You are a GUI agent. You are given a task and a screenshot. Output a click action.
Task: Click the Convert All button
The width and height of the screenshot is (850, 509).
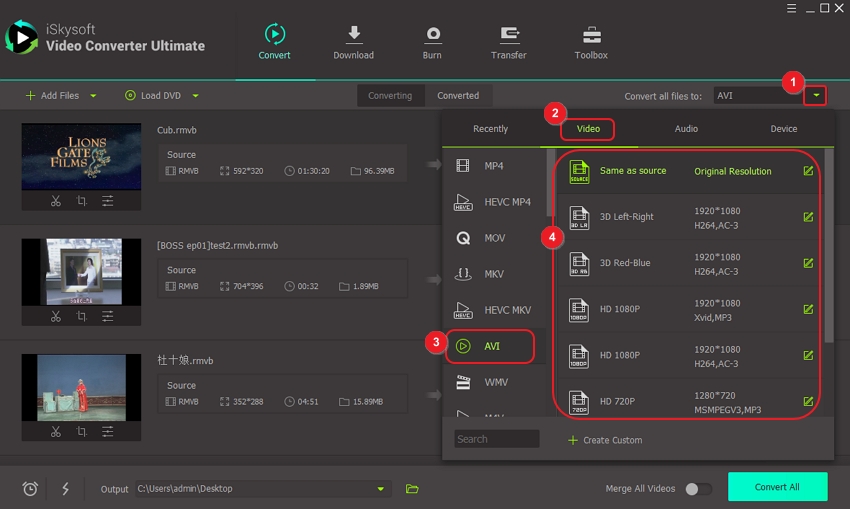777,487
